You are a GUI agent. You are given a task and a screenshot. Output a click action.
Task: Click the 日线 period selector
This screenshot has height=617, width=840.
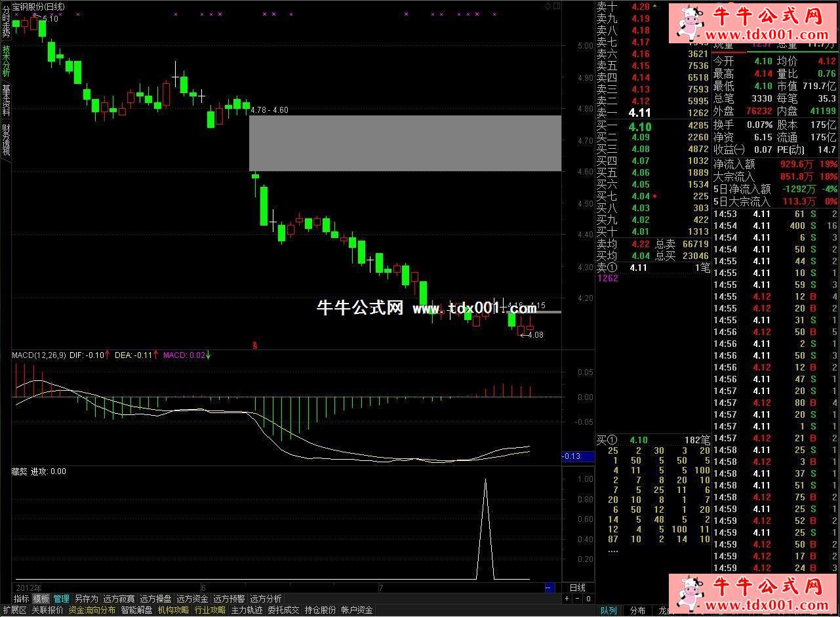pos(577,587)
